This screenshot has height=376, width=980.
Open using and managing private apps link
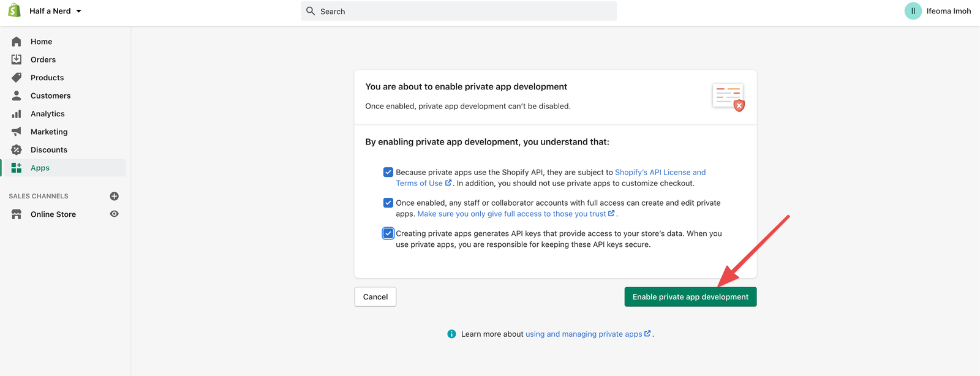[588, 334]
